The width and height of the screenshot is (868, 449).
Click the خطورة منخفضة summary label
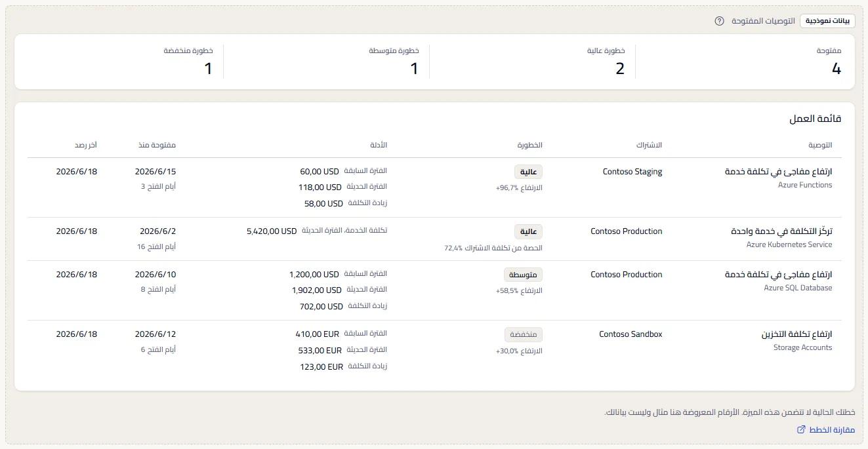(x=188, y=50)
